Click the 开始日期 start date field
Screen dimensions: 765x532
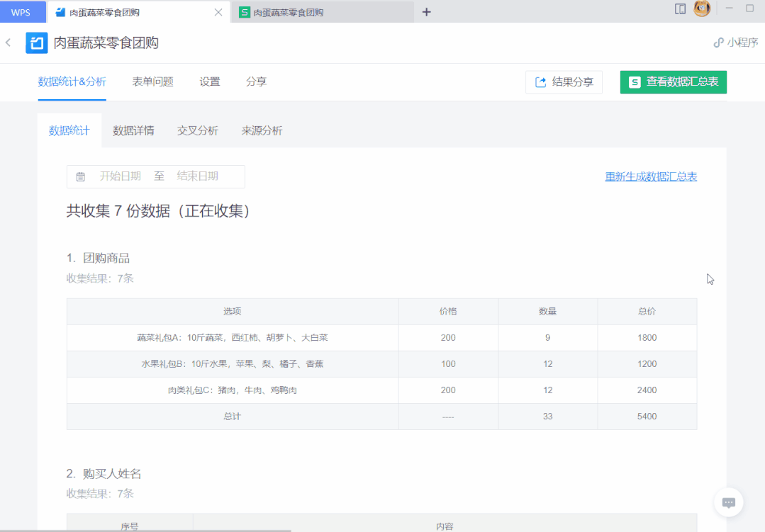pos(120,176)
